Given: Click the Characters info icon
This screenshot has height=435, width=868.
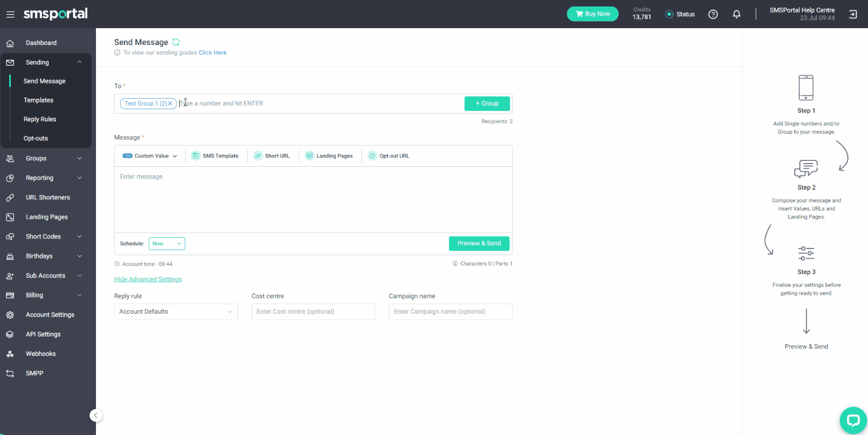Looking at the screenshot, I should (455, 264).
